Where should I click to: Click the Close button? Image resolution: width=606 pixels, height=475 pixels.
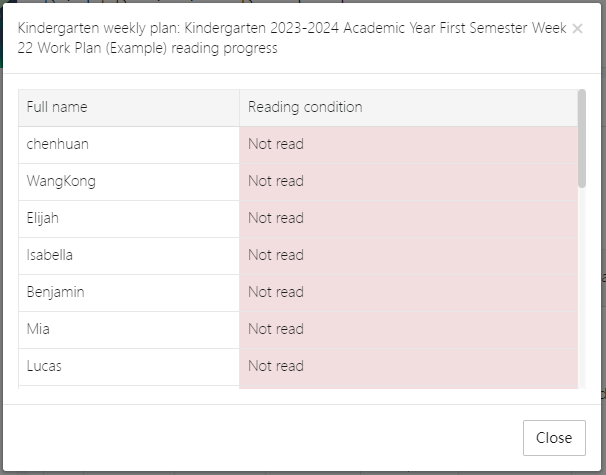pyautogui.click(x=553, y=437)
